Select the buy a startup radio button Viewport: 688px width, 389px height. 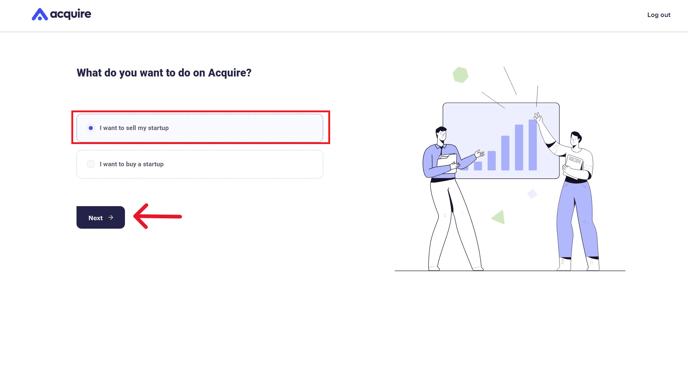[91, 164]
